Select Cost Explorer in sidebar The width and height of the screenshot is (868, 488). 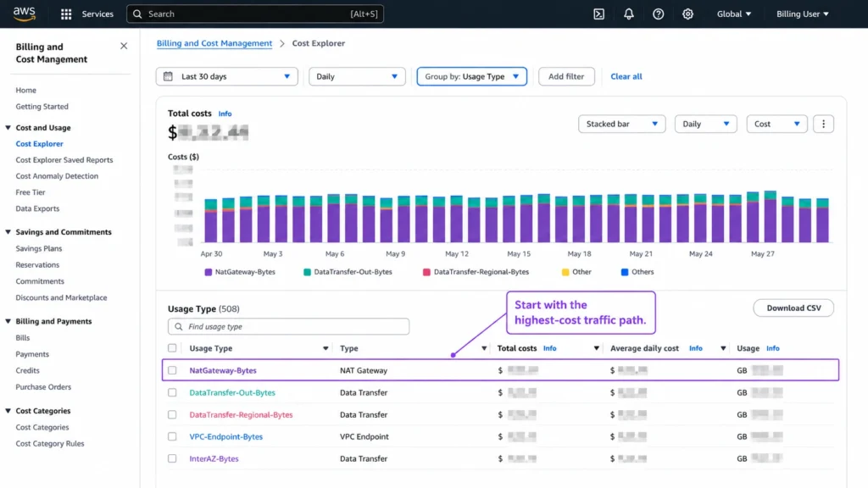[x=39, y=143]
